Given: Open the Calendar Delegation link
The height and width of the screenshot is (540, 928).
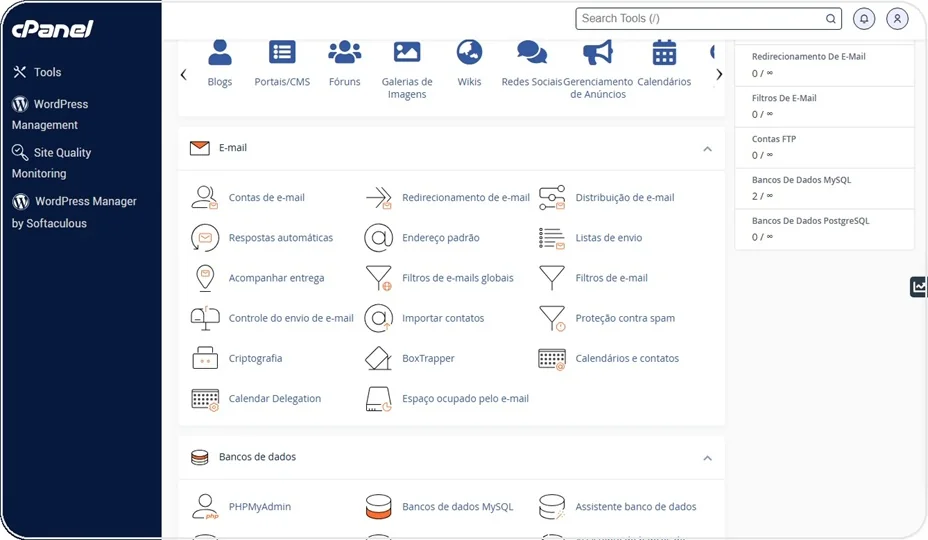Looking at the screenshot, I should pos(275,398).
